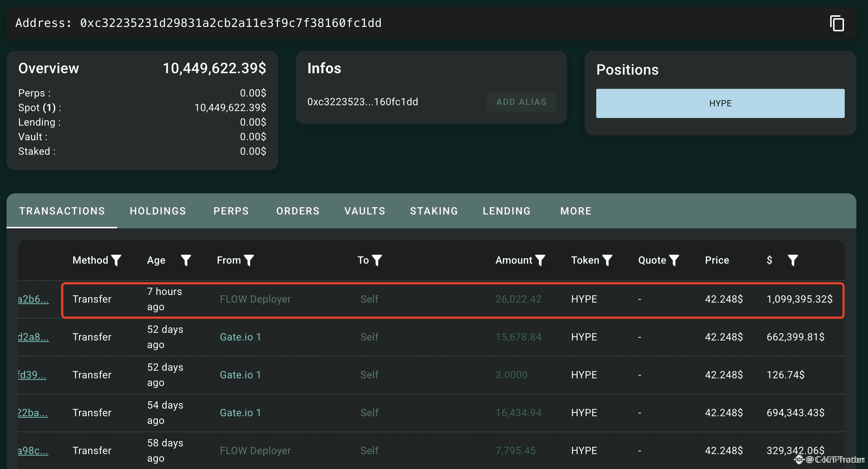Open the Quote column filter
868x469 pixels.
coord(674,260)
